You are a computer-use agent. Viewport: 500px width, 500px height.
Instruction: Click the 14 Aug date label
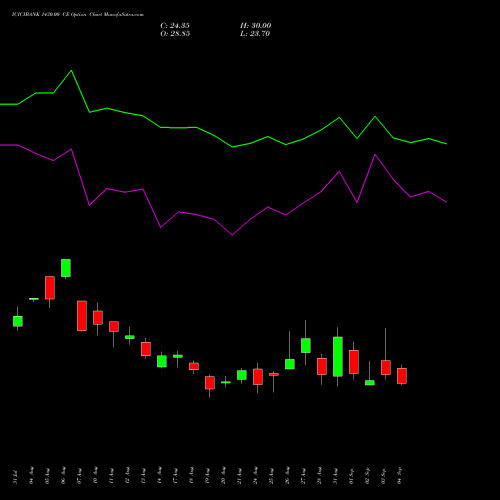point(159,476)
